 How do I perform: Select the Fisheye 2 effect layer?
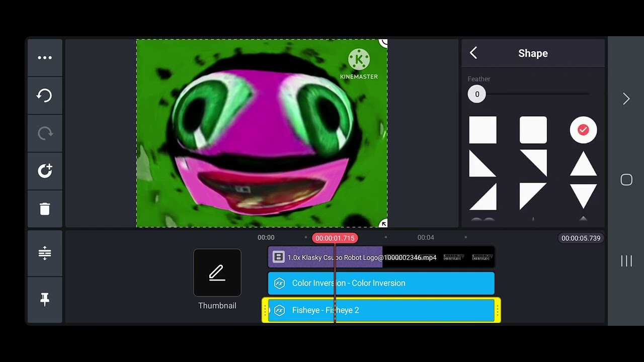[381, 310]
